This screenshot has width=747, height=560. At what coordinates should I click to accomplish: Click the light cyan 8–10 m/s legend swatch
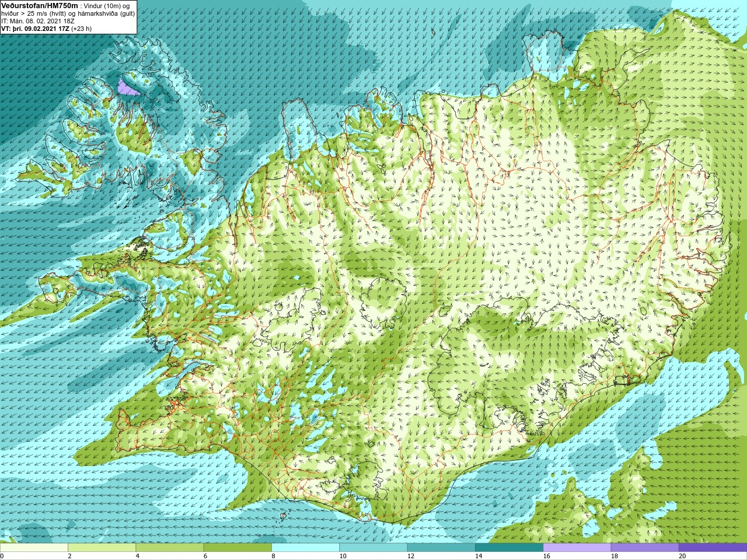click(x=305, y=547)
